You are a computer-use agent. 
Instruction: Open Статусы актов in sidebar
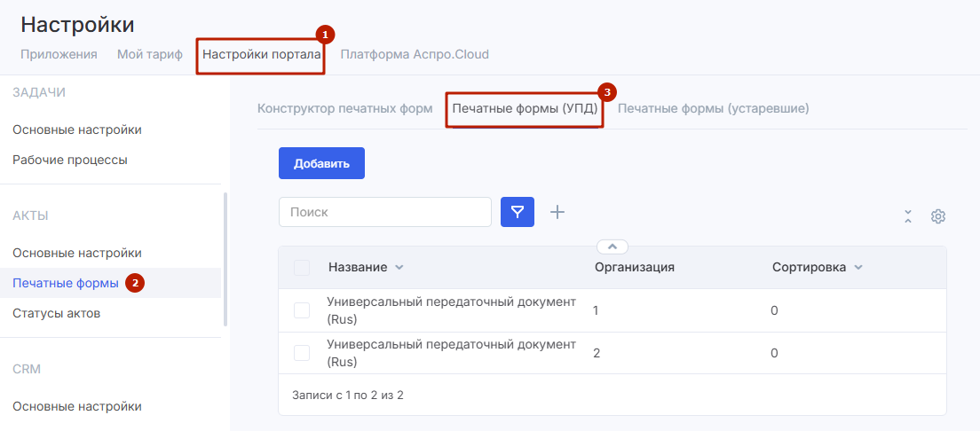(x=57, y=313)
